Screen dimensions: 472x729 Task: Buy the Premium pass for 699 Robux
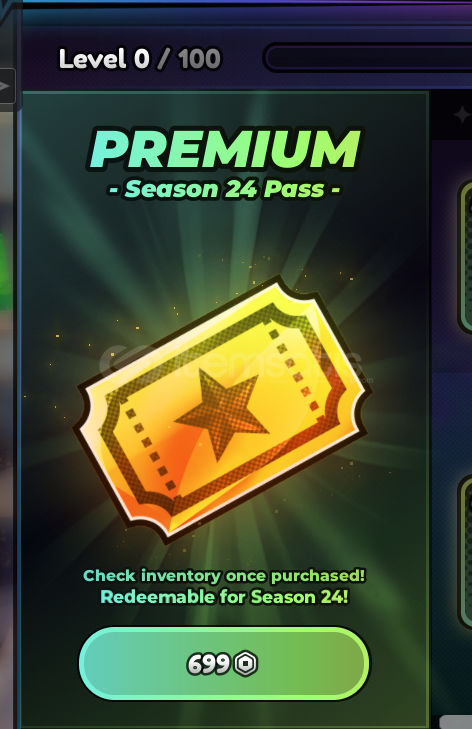(x=224, y=663)
